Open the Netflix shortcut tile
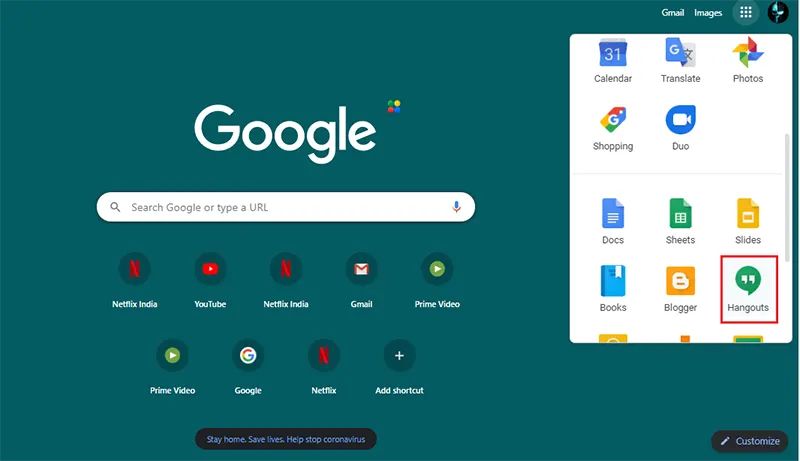This screenshot has width=800, height=461. (x=323, y=367)
